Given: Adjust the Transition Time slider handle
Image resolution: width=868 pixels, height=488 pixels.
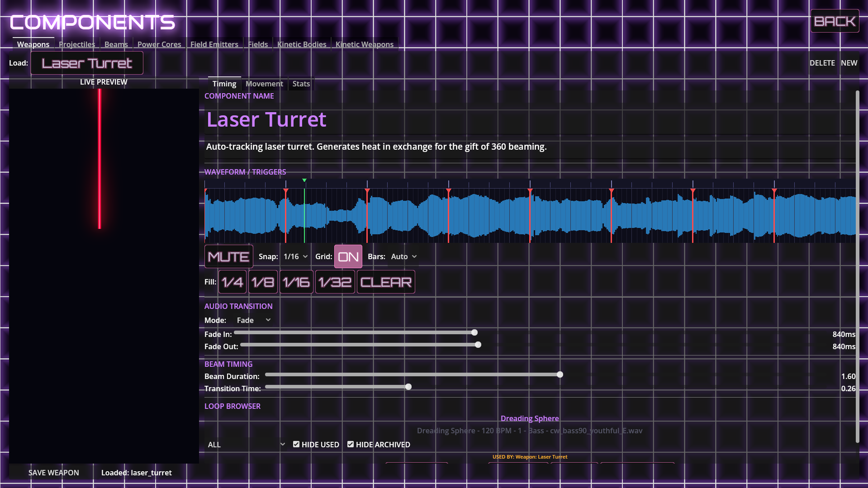Looking at the screenshot, I should pos(408,387).
